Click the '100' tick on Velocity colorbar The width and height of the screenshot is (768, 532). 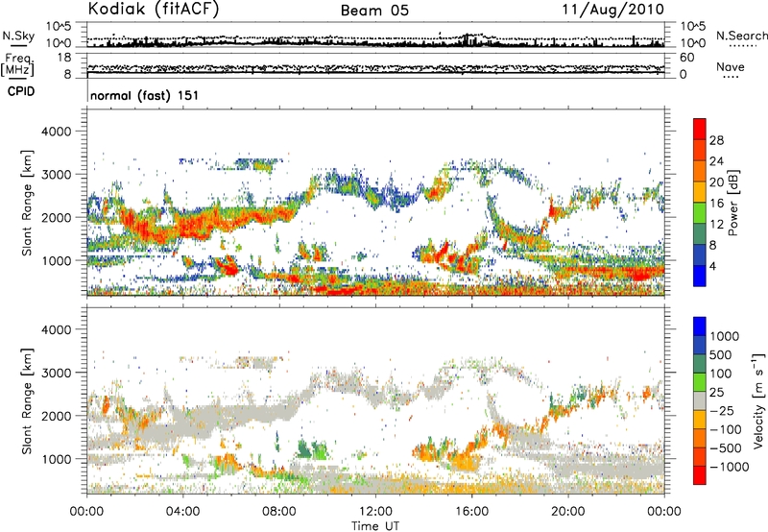click(721, 374)
